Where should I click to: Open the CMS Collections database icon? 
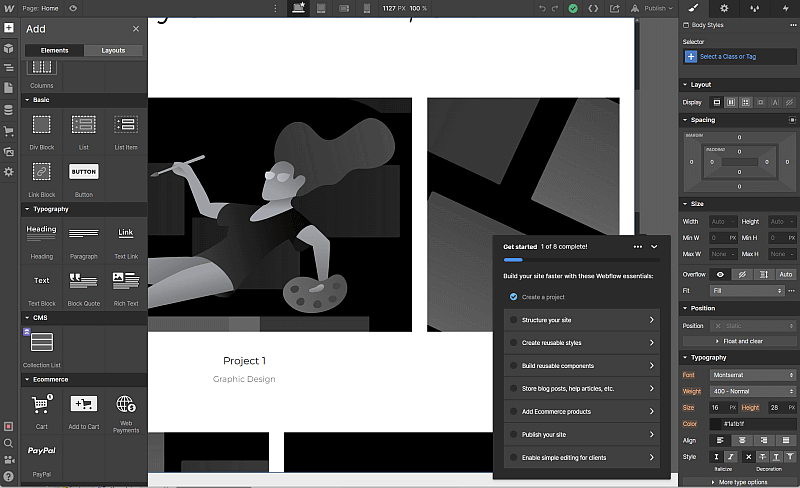click(x=9, y=110)
